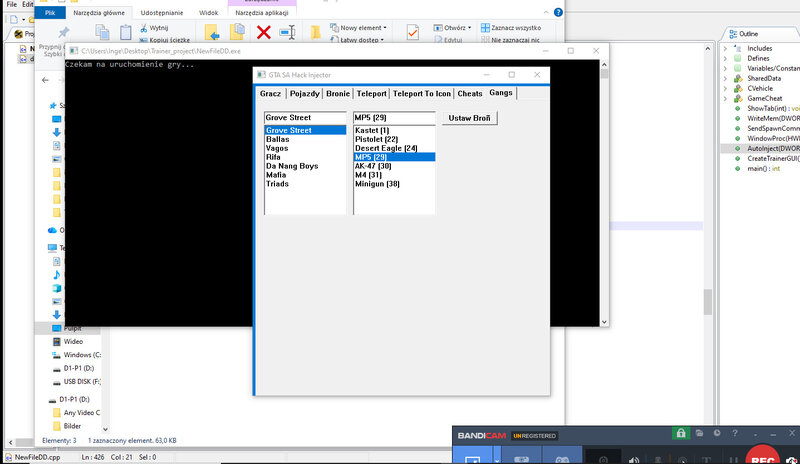Click the back arrow in File Explorer
The height and width of the screenshot is (464, 800).
45,80
